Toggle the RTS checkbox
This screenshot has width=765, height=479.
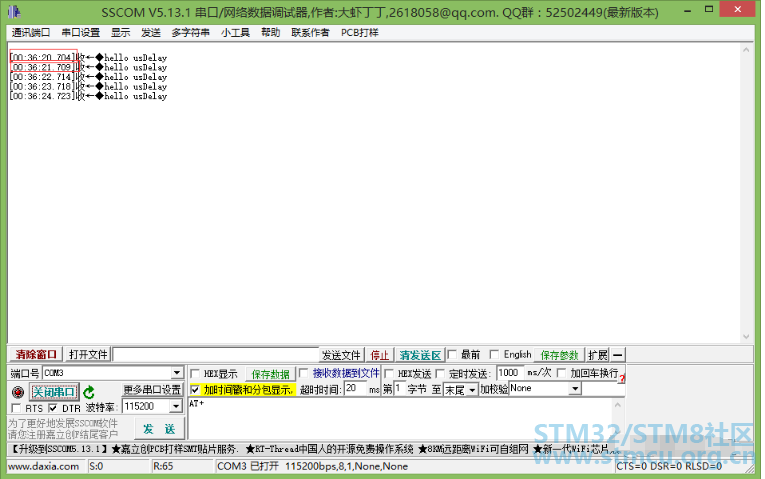pyautogui.click(x=16, y=408)
